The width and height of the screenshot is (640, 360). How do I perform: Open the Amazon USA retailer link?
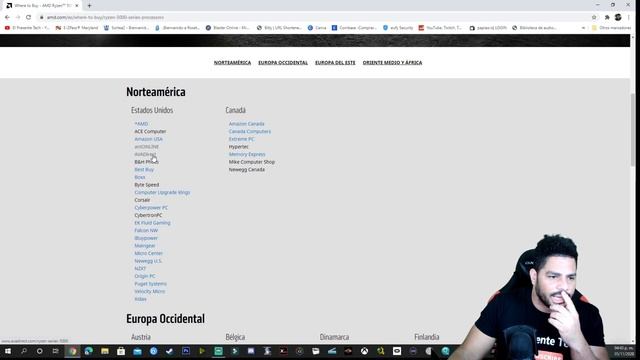click(x=149, y=139)
